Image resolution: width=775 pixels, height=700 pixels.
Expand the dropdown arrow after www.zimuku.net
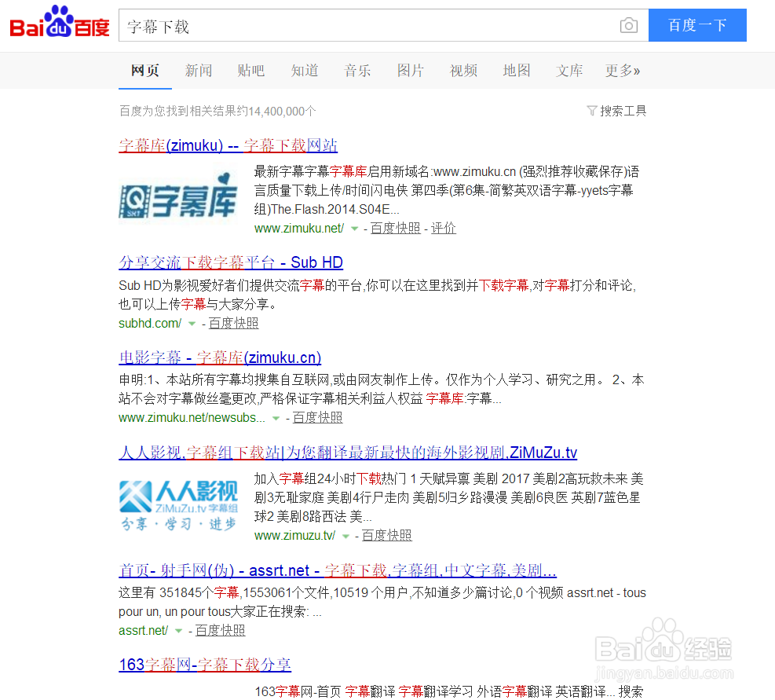(356, 228)
